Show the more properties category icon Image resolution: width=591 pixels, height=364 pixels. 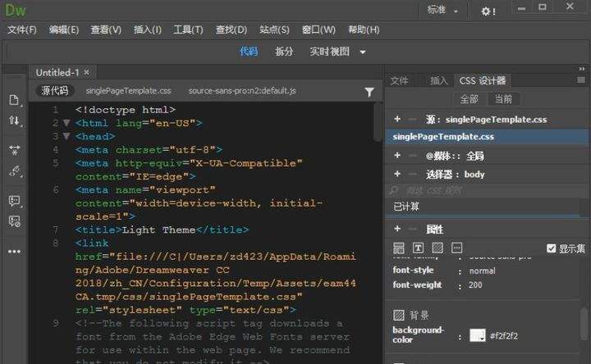click(x=457, y=248)
